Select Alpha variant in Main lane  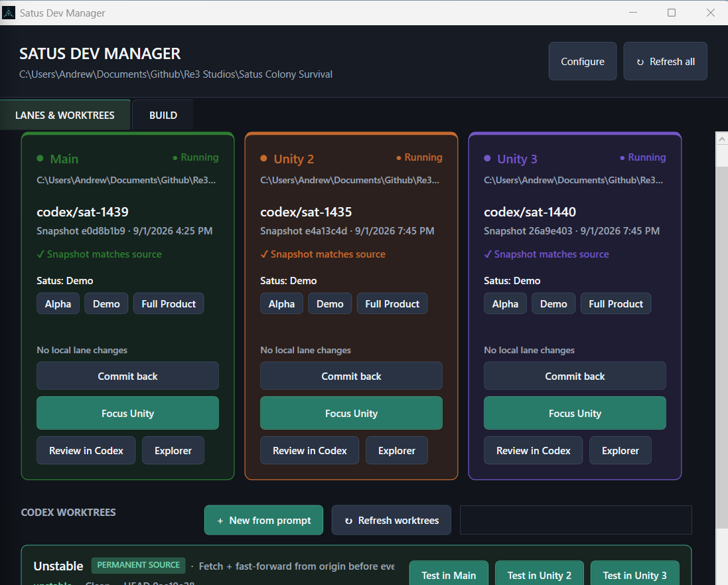pyautogui.click(x=58, y=304)
